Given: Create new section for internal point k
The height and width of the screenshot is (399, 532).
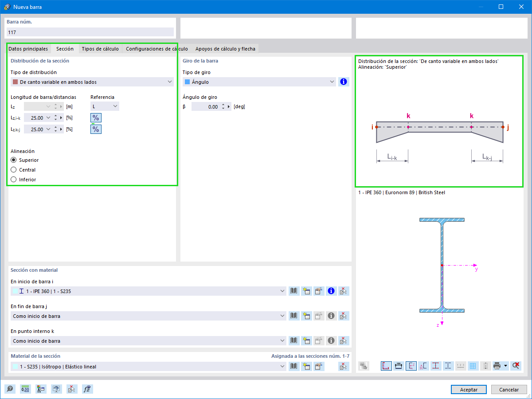Looking at the screenshot, I should coord(306,340).
